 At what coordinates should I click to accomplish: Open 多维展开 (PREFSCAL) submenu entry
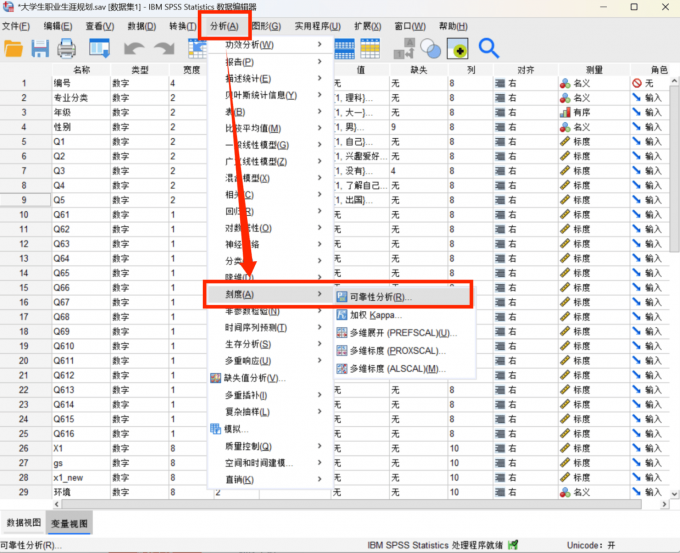[397, 333]
